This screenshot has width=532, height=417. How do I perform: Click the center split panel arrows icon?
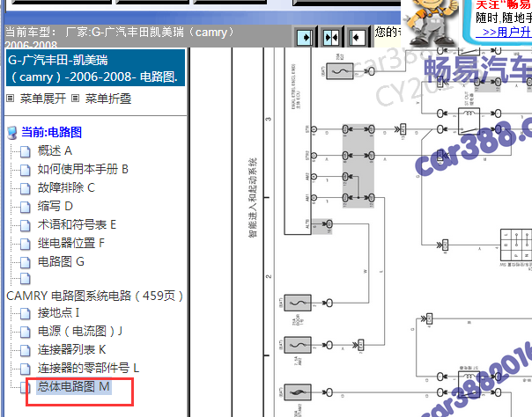coord(331,37)
